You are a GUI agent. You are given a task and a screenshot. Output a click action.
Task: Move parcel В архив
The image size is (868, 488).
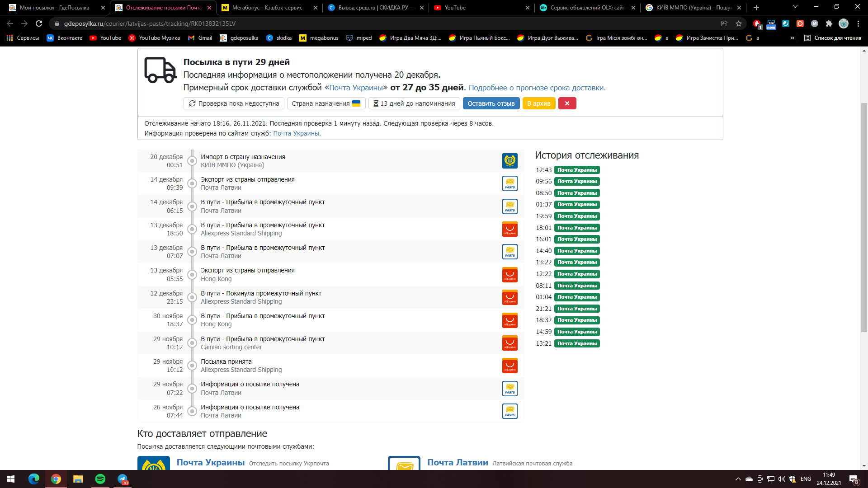tap(538, 103)
